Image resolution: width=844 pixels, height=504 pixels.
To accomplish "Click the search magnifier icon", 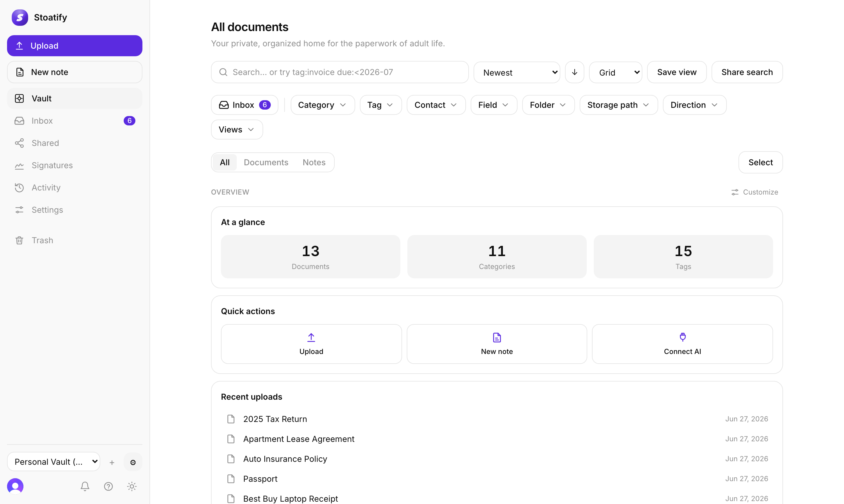I will (x=223, y=72).
